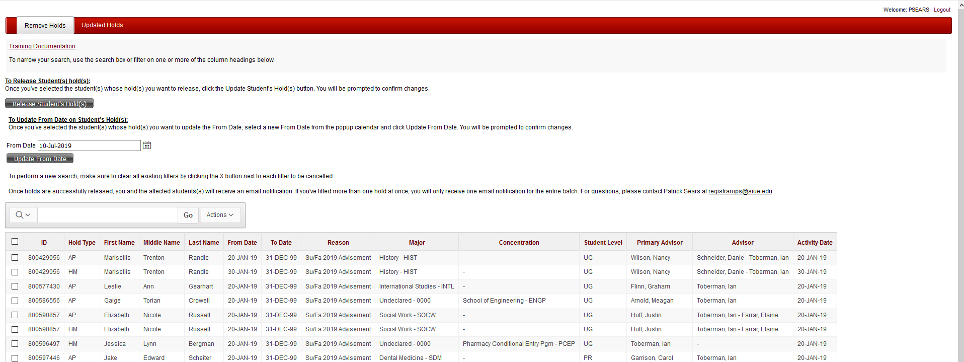Click the Student Level column heading
This screenshot has height=362, width=964.
603,243
